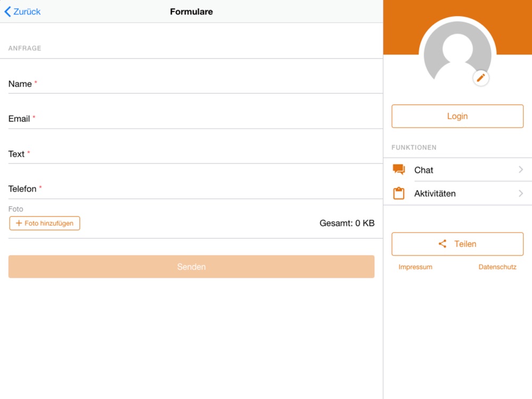Click the ANFRAGE section header
532x399 pixels.
click(25, 48)
